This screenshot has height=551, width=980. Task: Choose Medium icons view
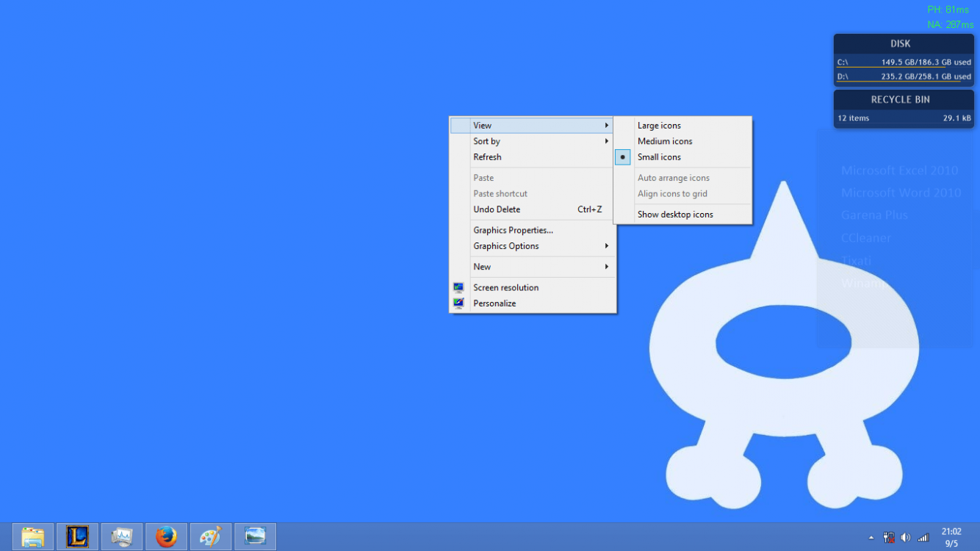click(682, 141)
